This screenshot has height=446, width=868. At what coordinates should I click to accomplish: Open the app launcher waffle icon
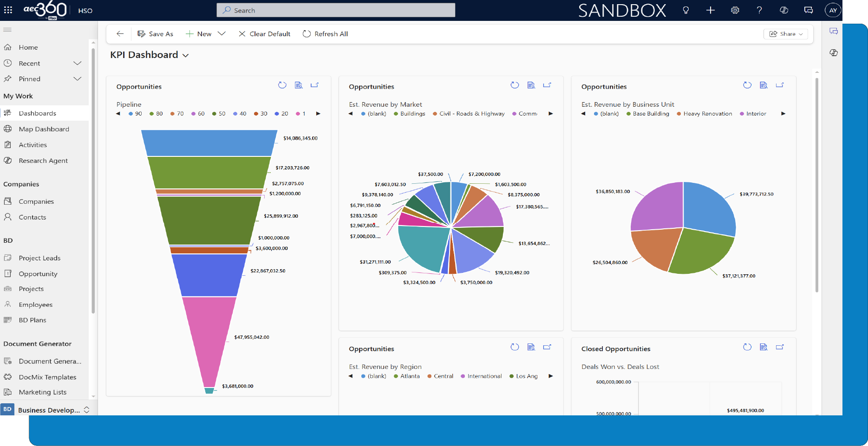pos(8,10)
